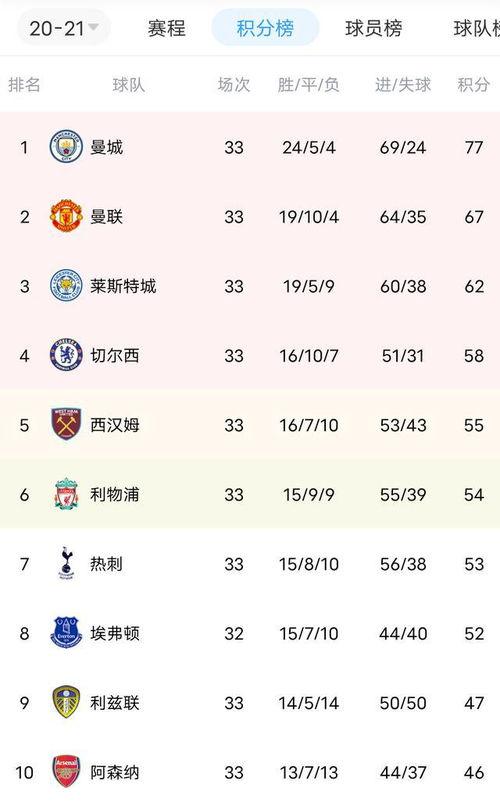
Task: Click the Liverpool club badge
Action: 66,494
